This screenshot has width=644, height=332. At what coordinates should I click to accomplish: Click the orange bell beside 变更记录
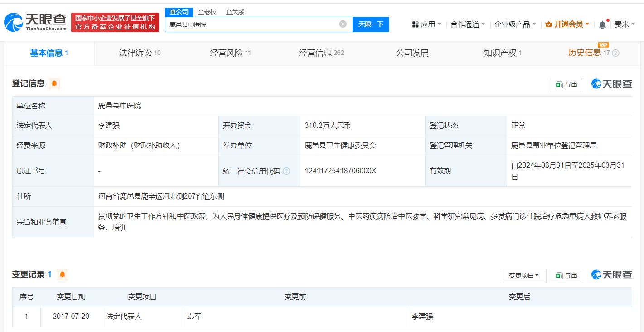pyautogui.click(x=62, y=274)
